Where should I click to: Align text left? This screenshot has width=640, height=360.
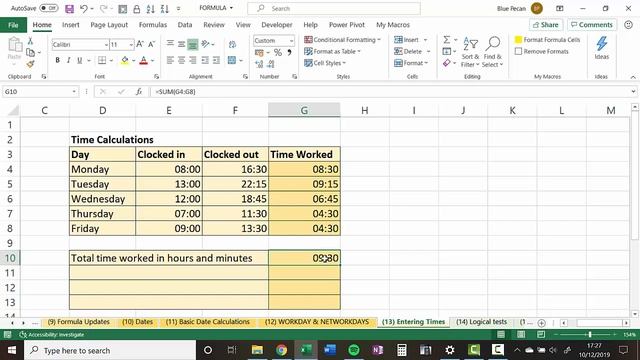coord(170,60)
